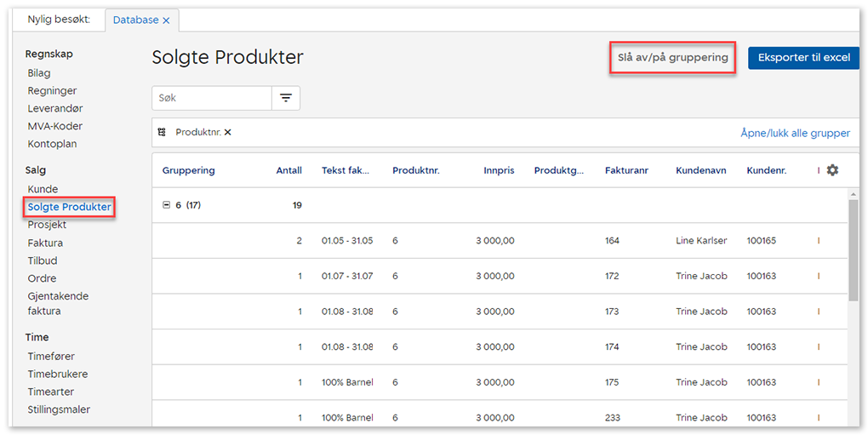868x435 pixels.
Task: Open the filter icon next to search
Action: (x=286, y=98)
